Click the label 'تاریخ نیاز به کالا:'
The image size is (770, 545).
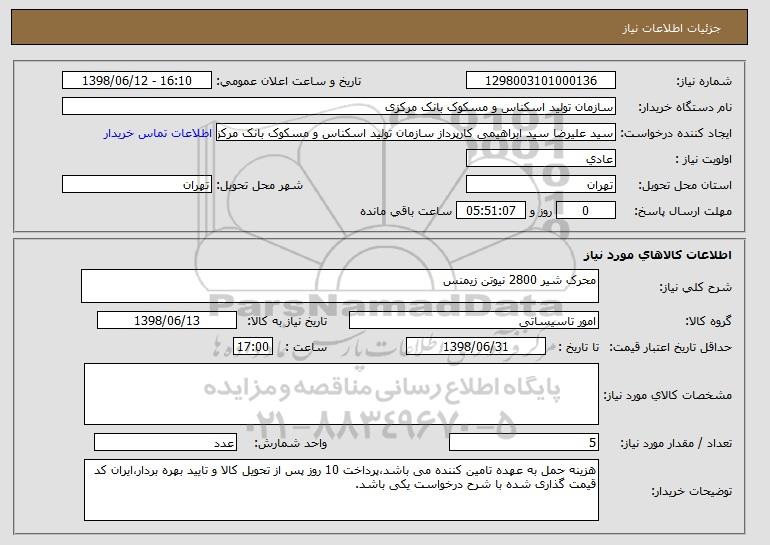pos(287,321)
